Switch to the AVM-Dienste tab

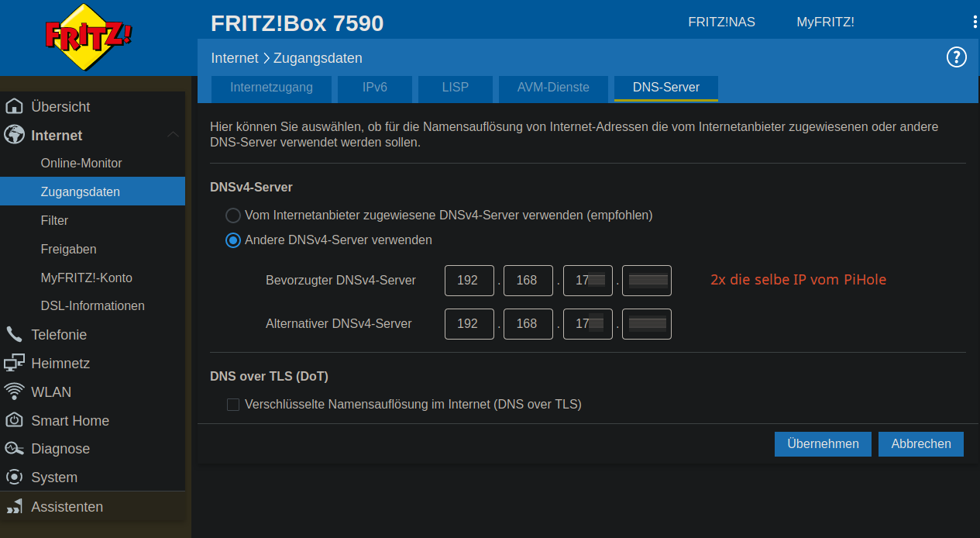click(x=553, y=88)
